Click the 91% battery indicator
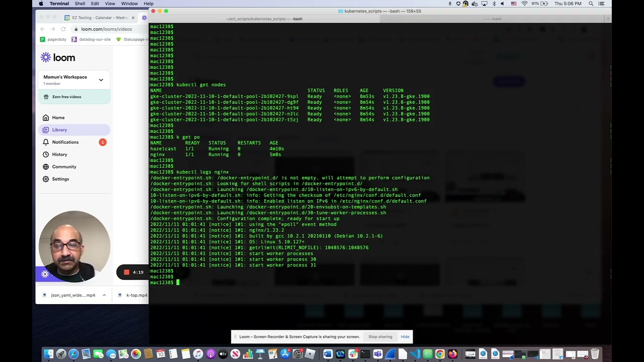This screenshot has height=362, width=644. [x=539, y=4]
